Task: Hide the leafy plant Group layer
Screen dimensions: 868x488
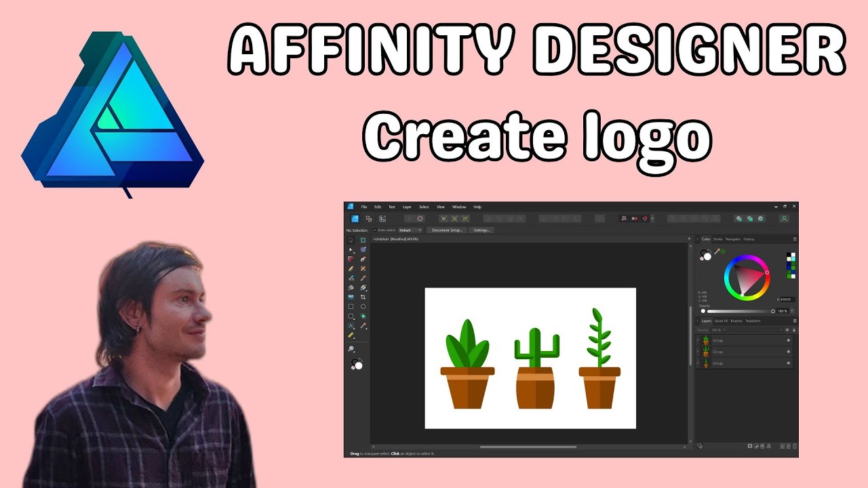Action: (789, 340)
